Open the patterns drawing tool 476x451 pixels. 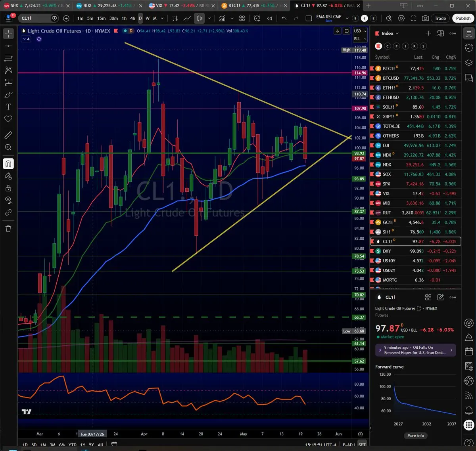[8, 70]
